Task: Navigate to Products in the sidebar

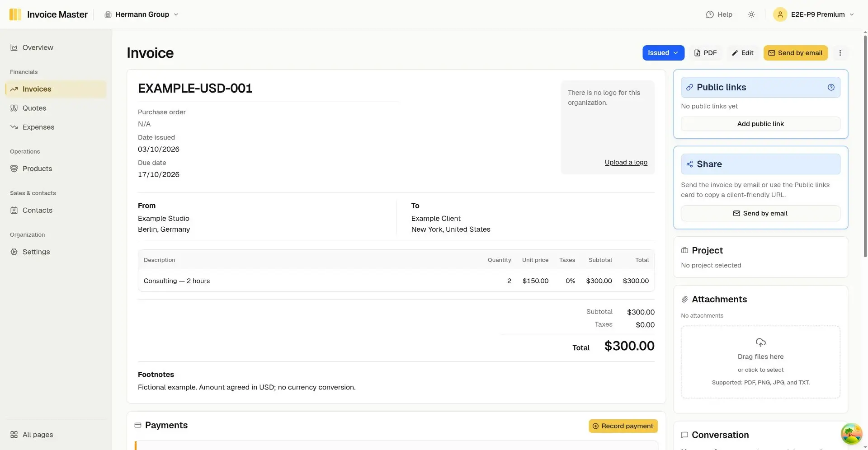Action: coord(56,169)
